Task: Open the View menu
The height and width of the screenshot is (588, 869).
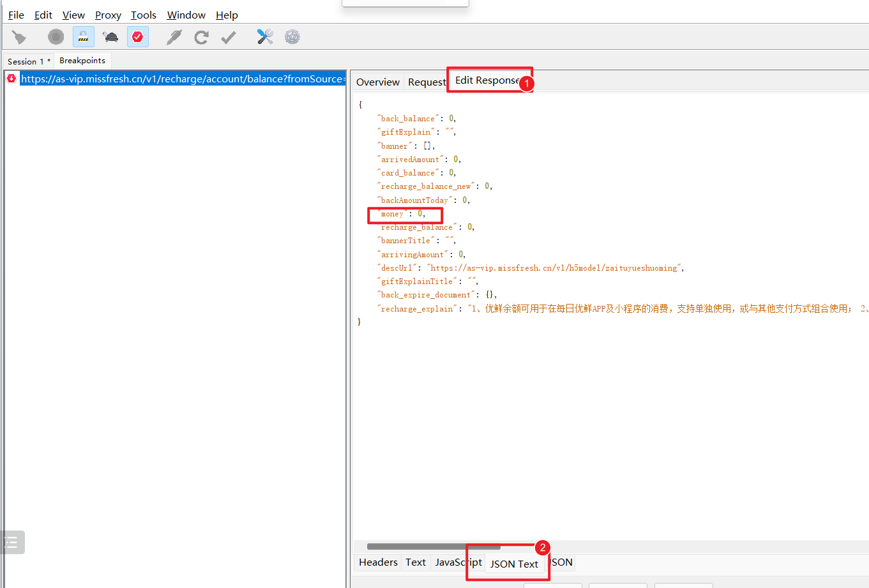Action: [73, 15]
